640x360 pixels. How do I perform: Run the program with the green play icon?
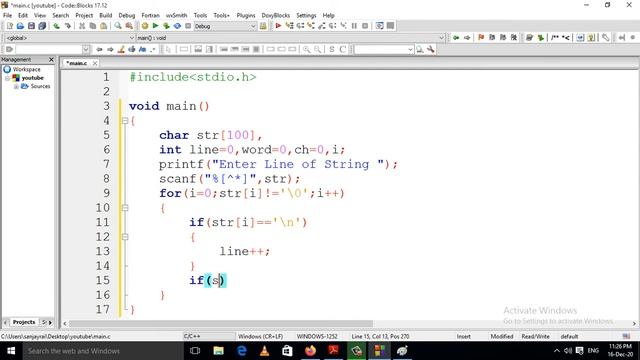[156, 26]
